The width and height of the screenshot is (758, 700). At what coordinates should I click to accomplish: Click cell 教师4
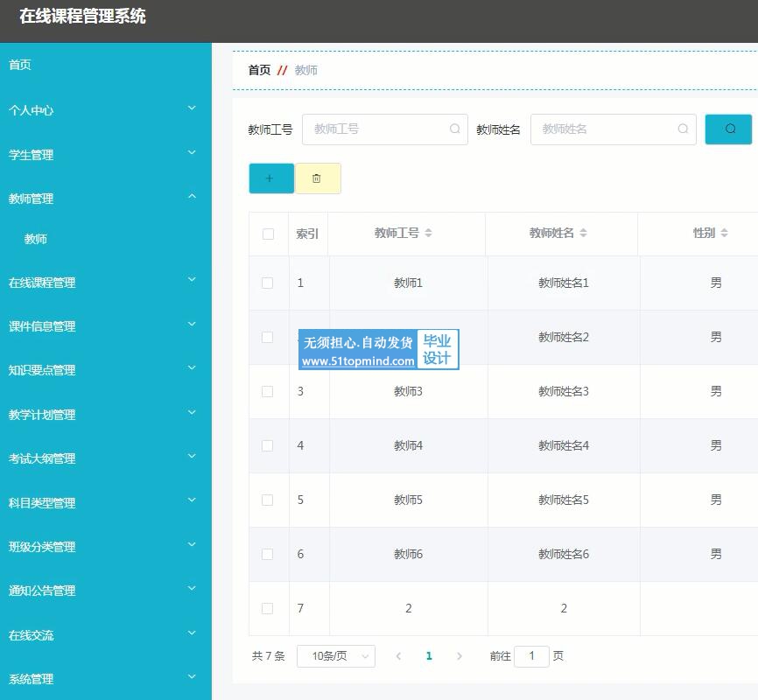(x=409, y=445)
